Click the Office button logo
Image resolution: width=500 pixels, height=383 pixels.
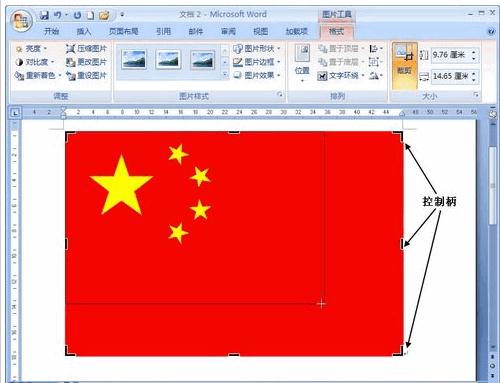click(21, 21)
